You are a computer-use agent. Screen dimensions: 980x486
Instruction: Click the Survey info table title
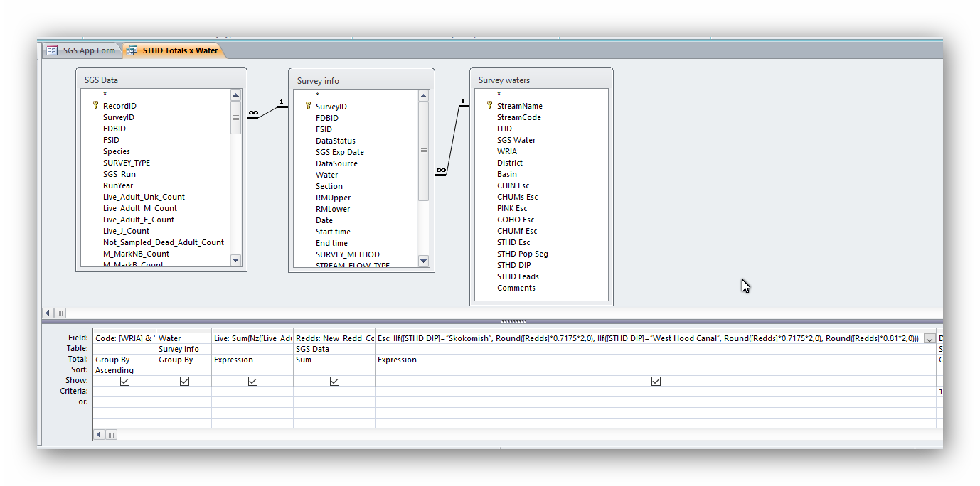pos(318,81)
